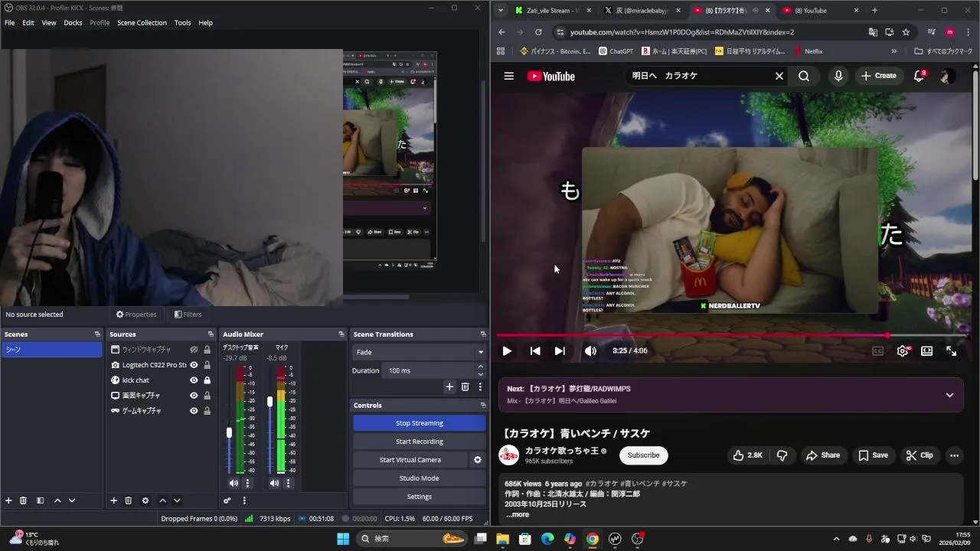Share the YouTube video
Screen dimensions: 980x551
point(822,455)
